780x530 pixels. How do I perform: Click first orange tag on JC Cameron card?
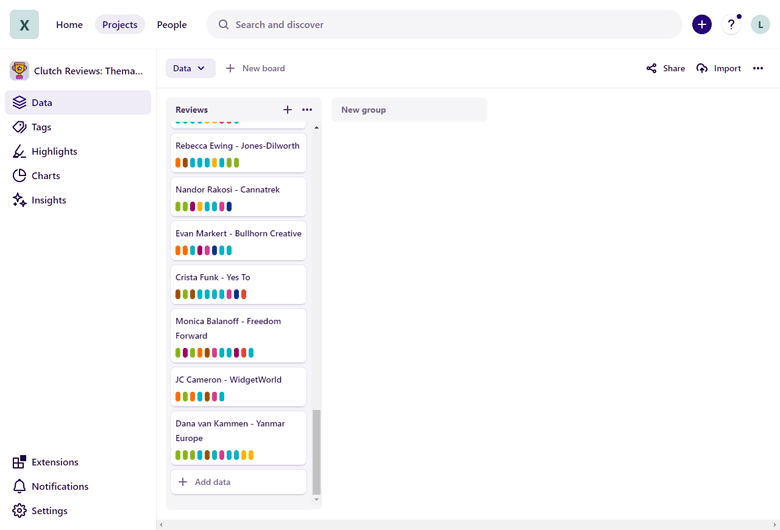click(178, 397)
